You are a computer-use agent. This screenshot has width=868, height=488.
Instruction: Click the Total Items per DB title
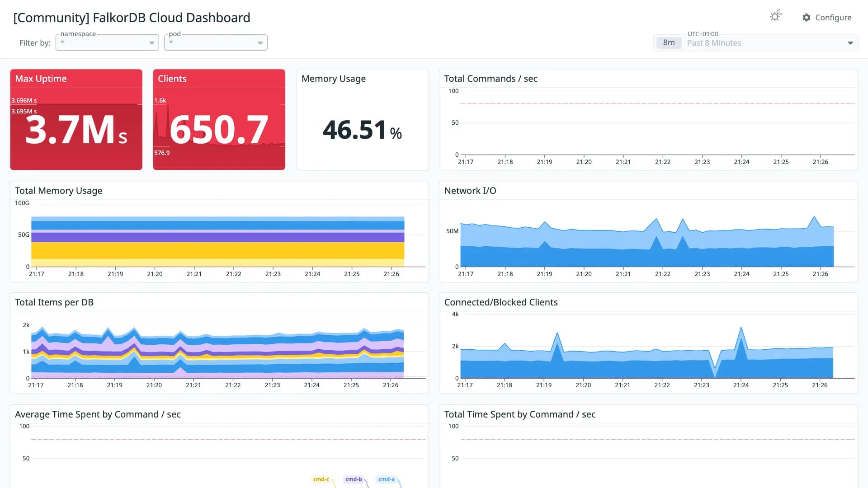[x=54, y=302]
